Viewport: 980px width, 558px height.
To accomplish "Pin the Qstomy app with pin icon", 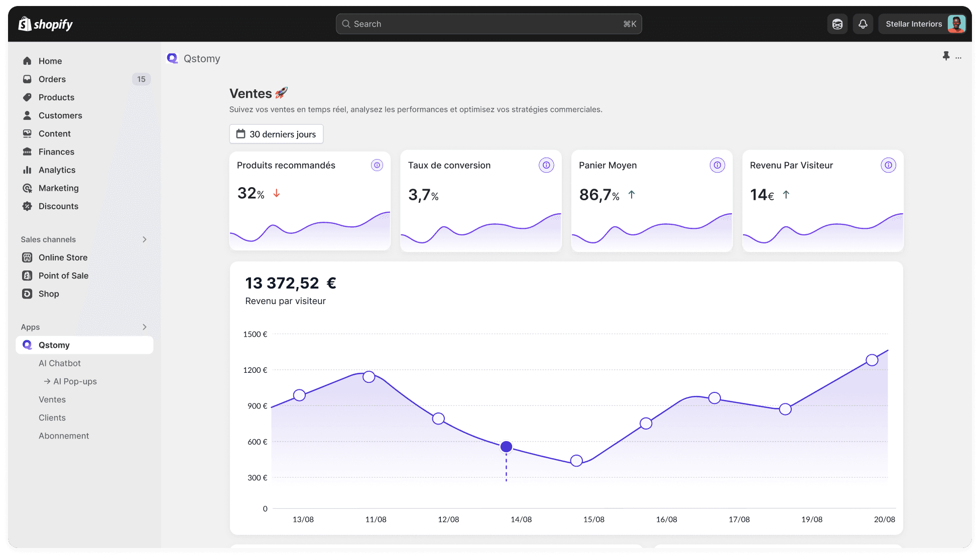I will click(x=946, y=56).
